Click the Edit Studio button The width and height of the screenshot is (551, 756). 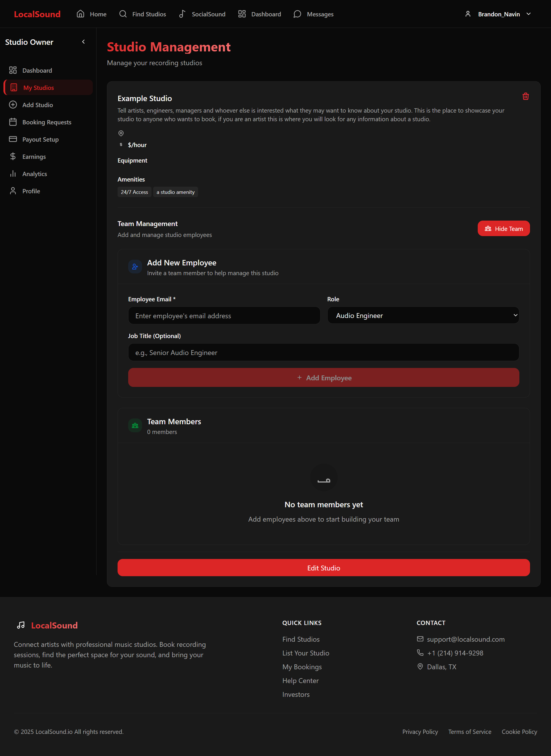pos(324,568)
